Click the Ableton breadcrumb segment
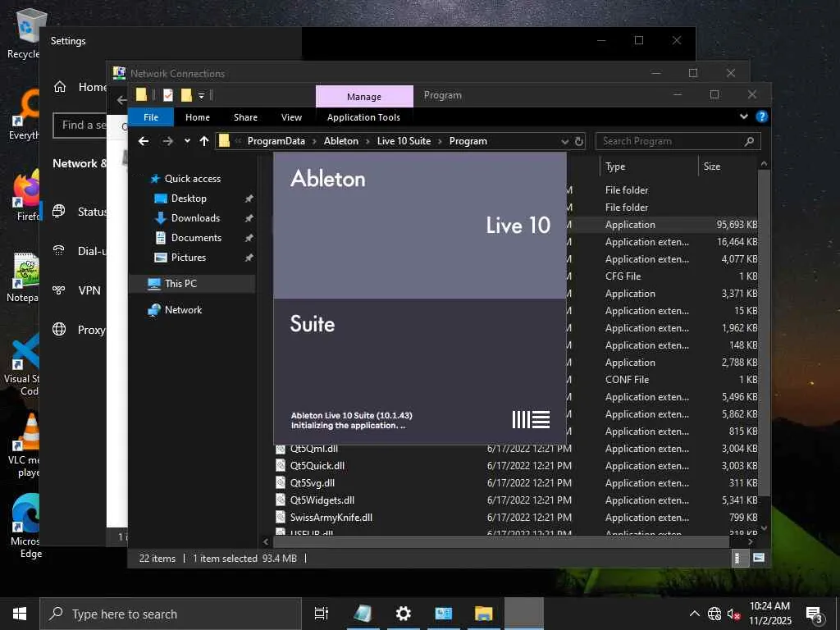The image size is (840, 630). pos(340,141)
